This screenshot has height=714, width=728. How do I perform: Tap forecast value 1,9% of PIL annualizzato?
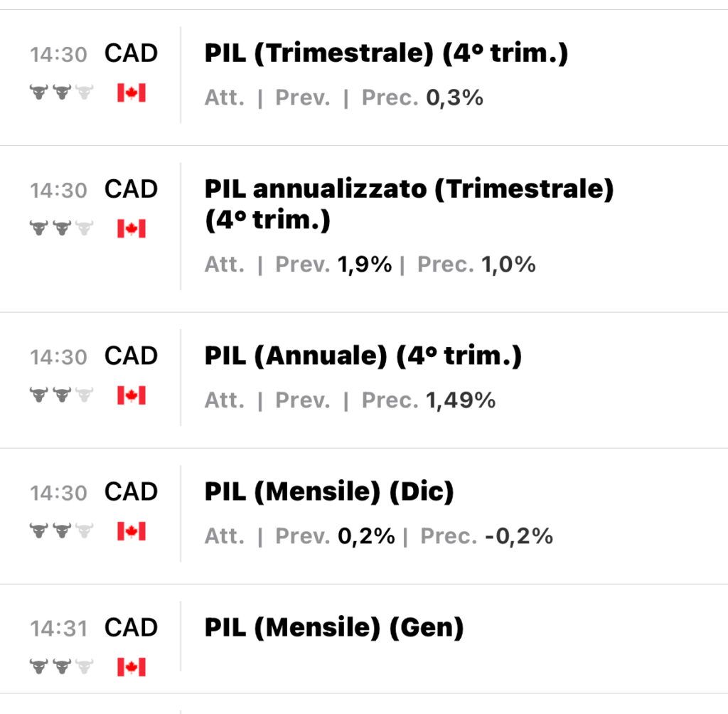coord(365,265)
